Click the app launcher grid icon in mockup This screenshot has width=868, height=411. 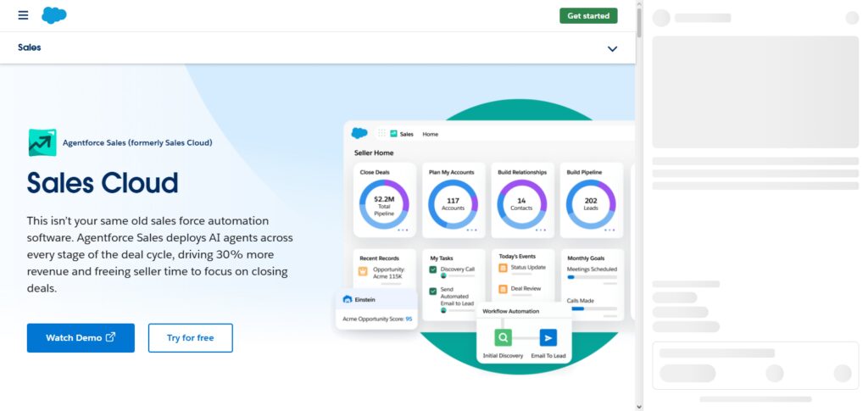381,133
